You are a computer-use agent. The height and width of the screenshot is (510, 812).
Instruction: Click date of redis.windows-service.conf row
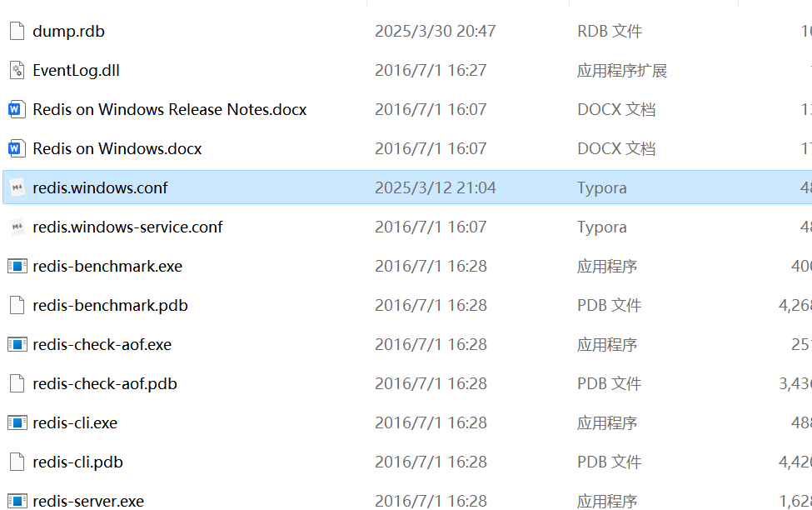point(431,227)
